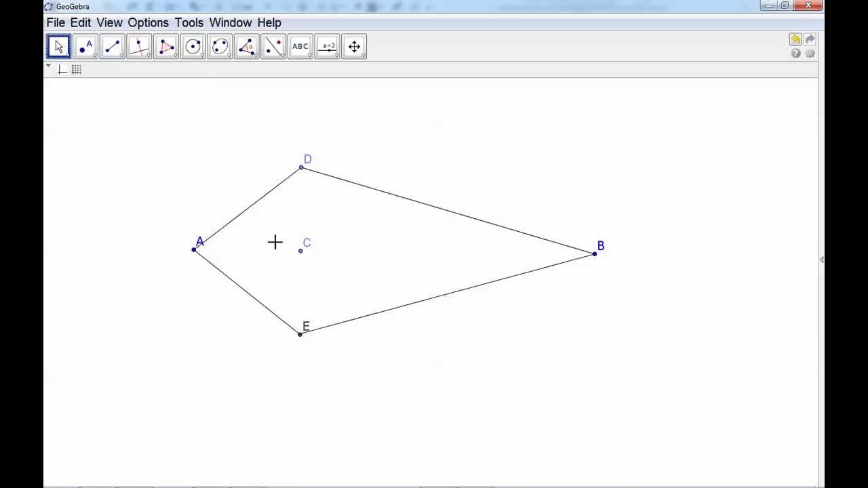The image size is (868, 488).
Task: Open the Help menu
Action: point(269,22)
